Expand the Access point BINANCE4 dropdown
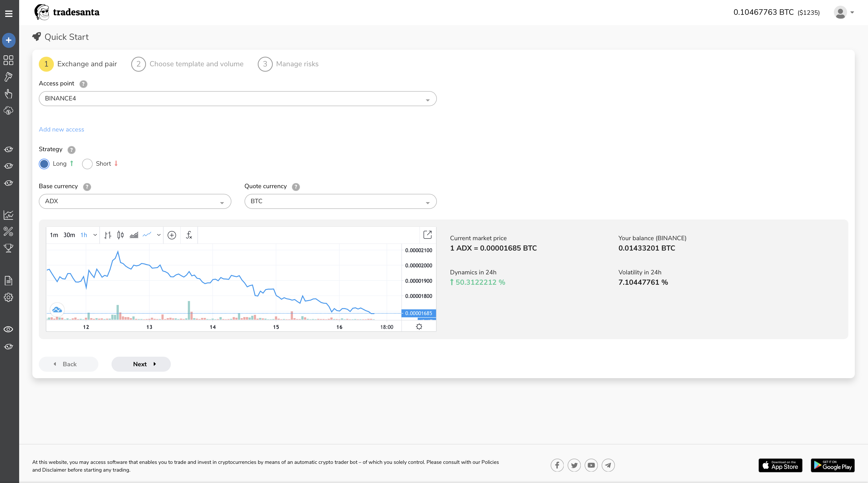Image resolution: width=868 pixels, height=483 pixels. coord(238,98)
